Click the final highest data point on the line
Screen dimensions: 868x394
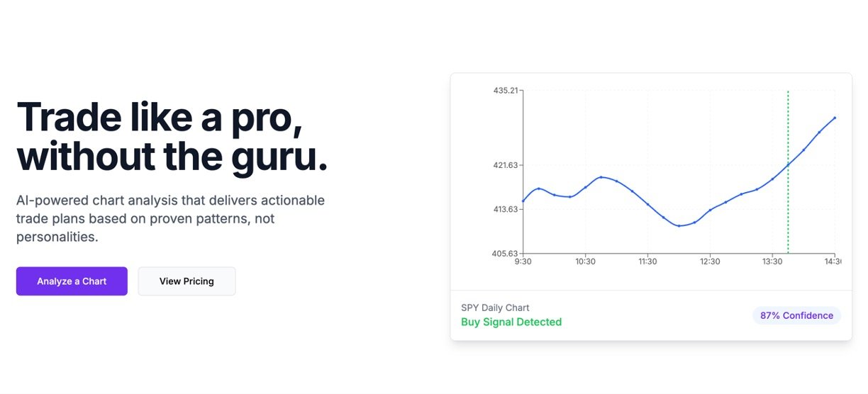835,118
